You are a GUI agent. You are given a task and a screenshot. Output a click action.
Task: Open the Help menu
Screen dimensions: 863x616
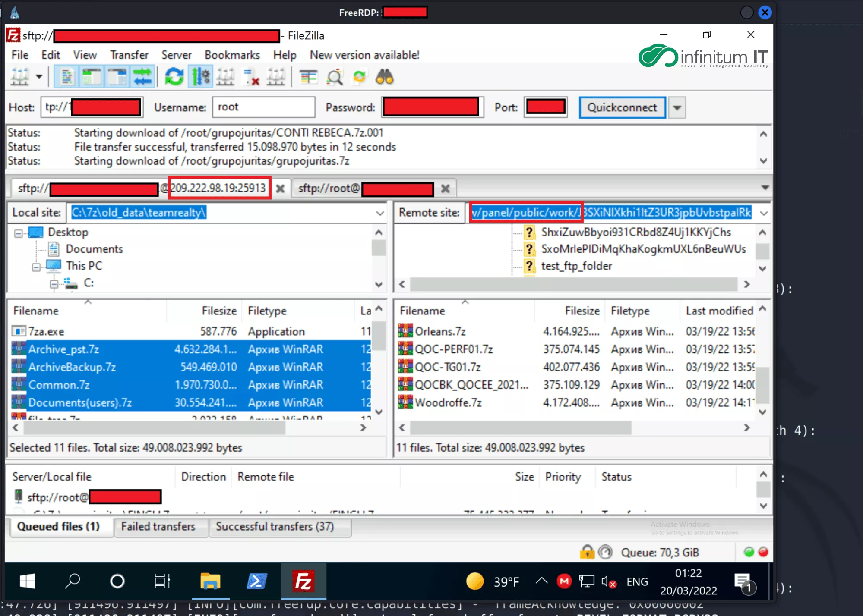(x=285, y=55)
